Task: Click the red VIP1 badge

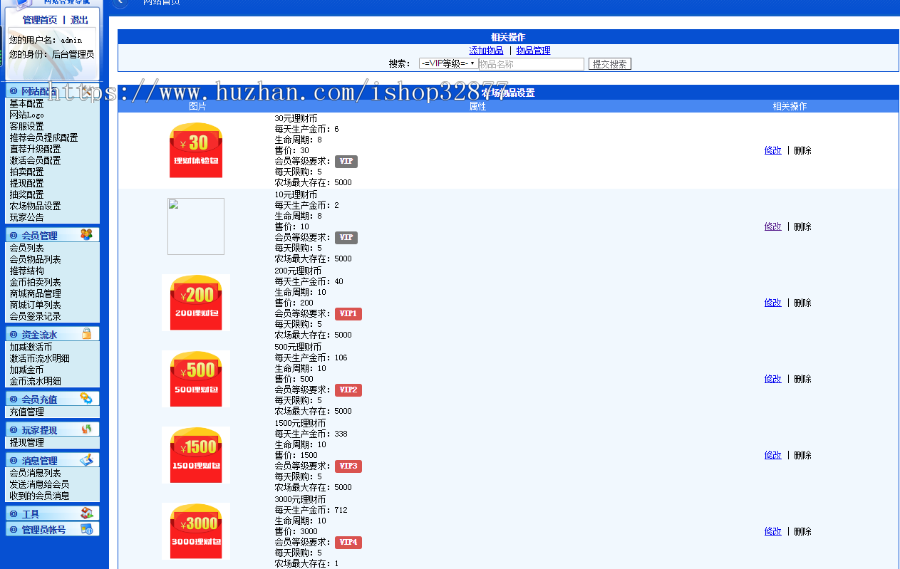Action: [x=348, y=313]
